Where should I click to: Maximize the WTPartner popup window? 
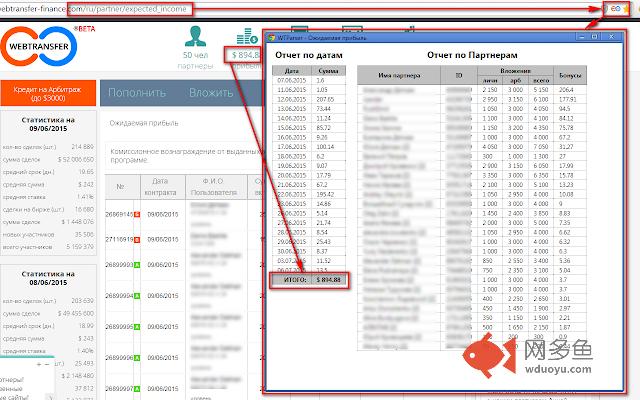[x=595, y=37]
